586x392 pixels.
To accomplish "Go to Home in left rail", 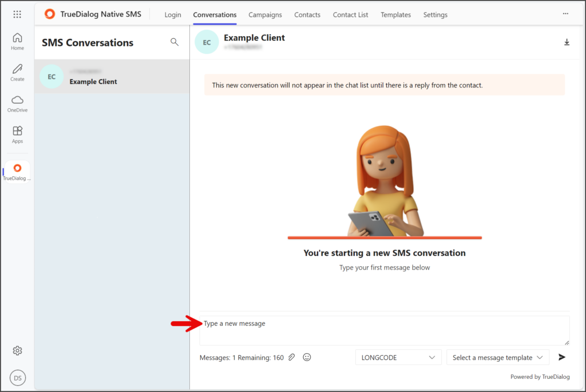I will [x=17, y=41].
